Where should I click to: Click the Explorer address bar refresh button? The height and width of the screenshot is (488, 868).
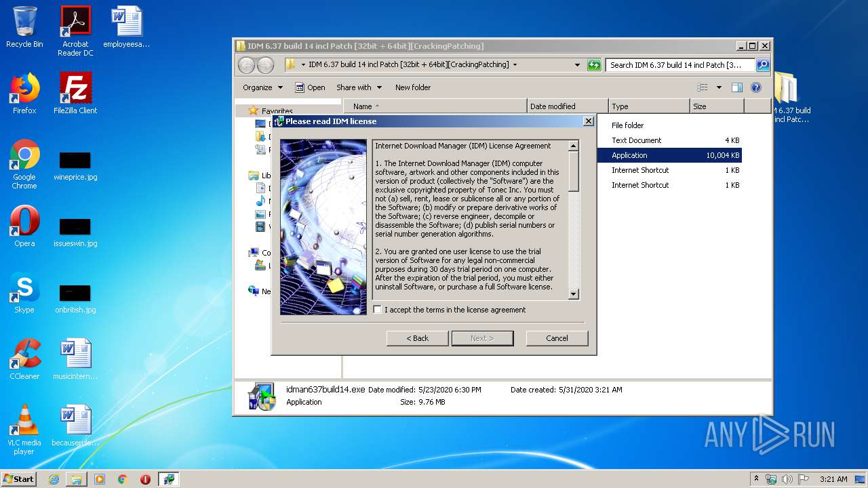[594, 64]
